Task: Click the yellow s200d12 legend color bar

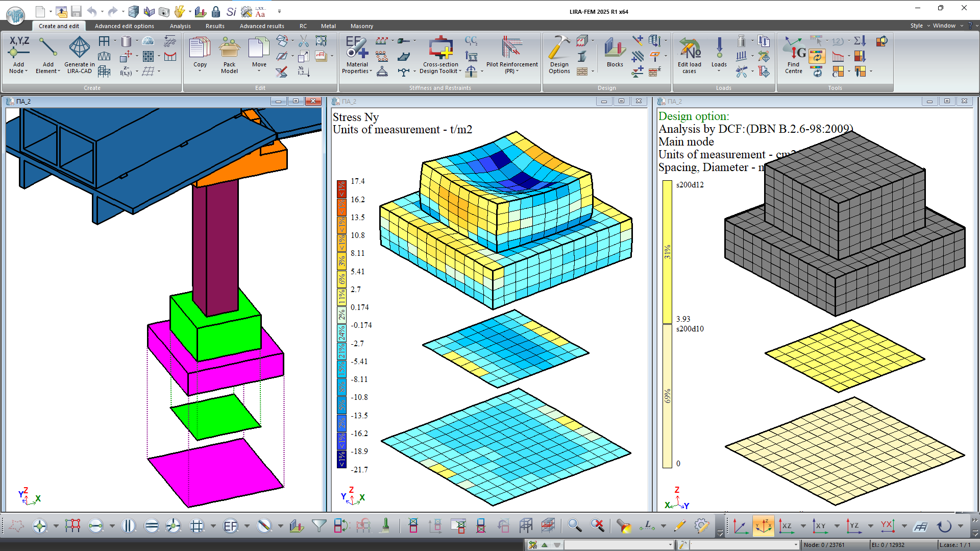Action: tap(667, 252)
